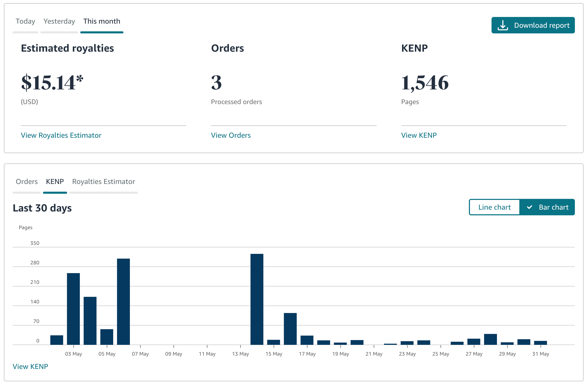Screen dimensions: 588x389
Task: Select the This month tab
Action: 102,21
